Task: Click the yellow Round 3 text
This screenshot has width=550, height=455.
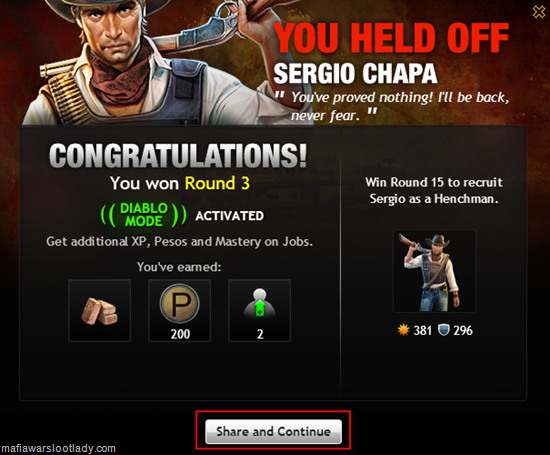Action: pyautogui.click(x=217, y=183)
